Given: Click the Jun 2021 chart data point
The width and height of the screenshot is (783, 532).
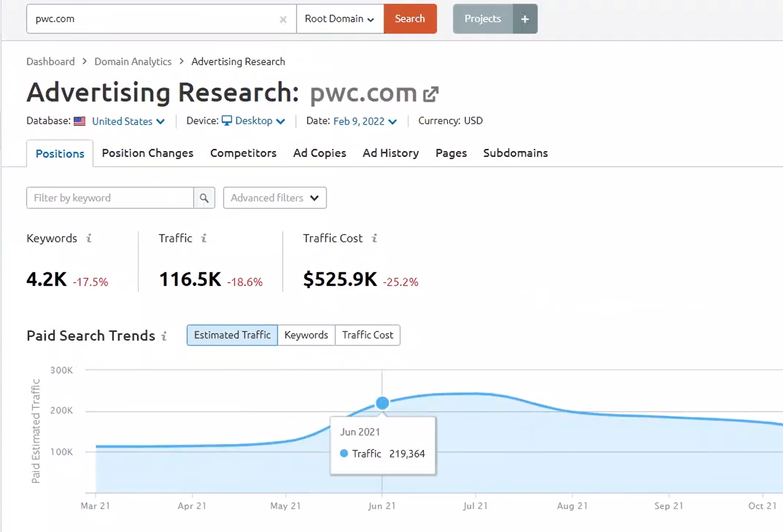Looking at the screenshot, I should [x=382, y=403].
